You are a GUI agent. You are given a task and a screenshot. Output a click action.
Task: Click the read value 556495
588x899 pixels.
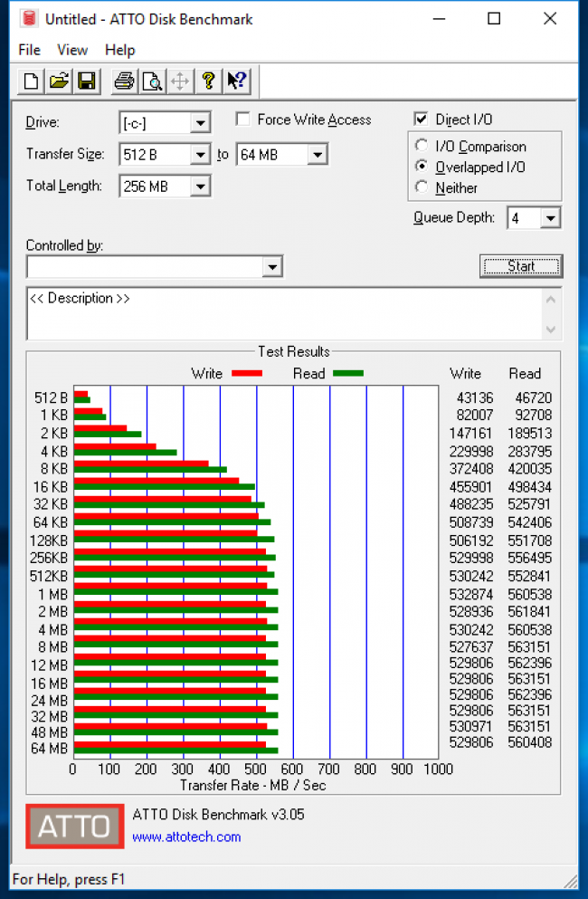(x=530, y=558)
